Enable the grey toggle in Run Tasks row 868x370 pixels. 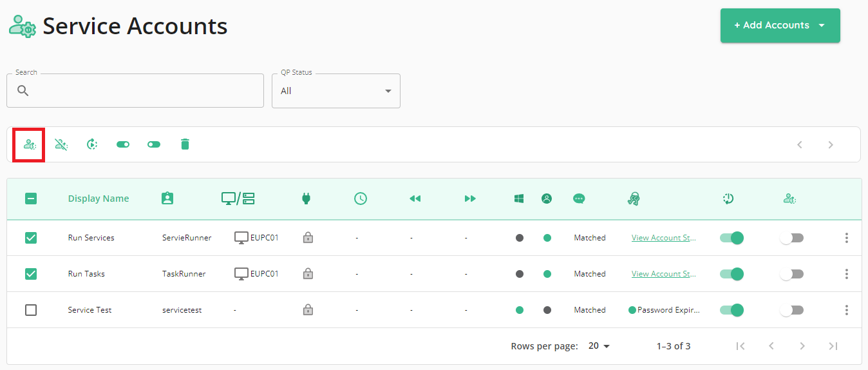[x=791, y=274]
